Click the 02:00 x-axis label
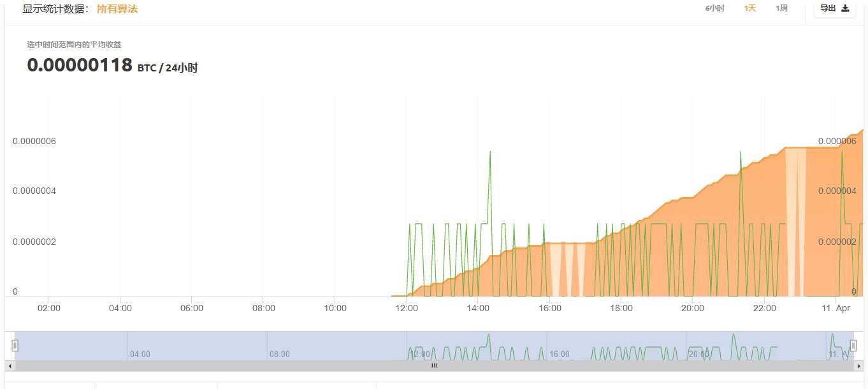This screenshot has height=389, width=868. tap(49, 308)
